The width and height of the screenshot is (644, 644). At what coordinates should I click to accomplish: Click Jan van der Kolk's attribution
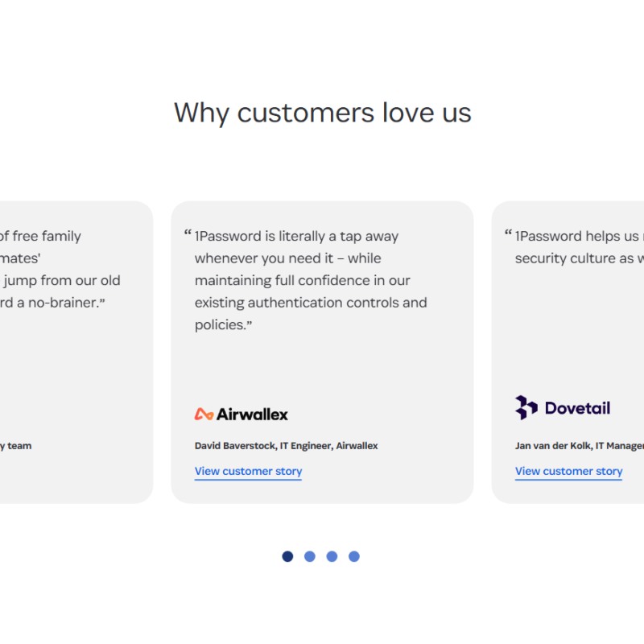click(580, 445)
